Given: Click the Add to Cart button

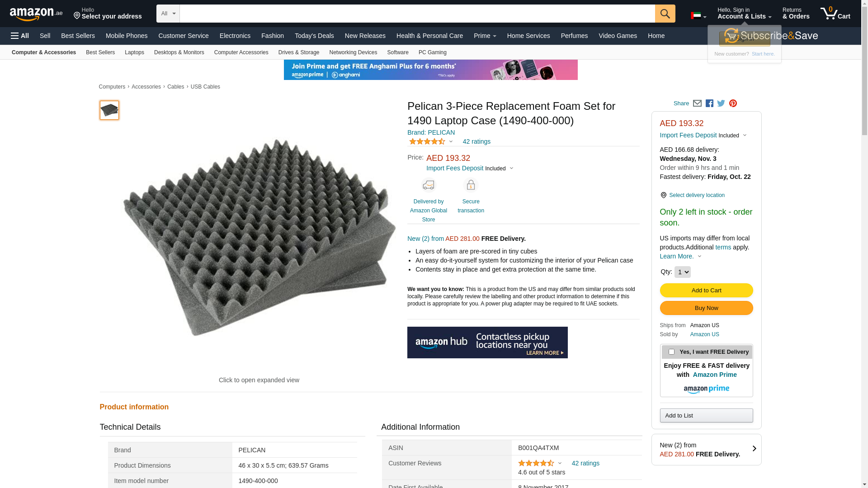Looking at the screenshot, I should point(706,290).
